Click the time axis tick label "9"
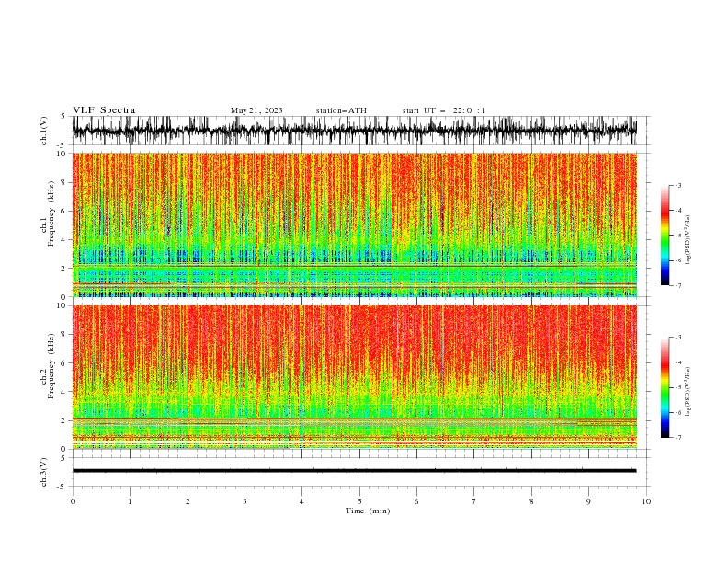Screen dimensions: 728x563 (588, 501)
